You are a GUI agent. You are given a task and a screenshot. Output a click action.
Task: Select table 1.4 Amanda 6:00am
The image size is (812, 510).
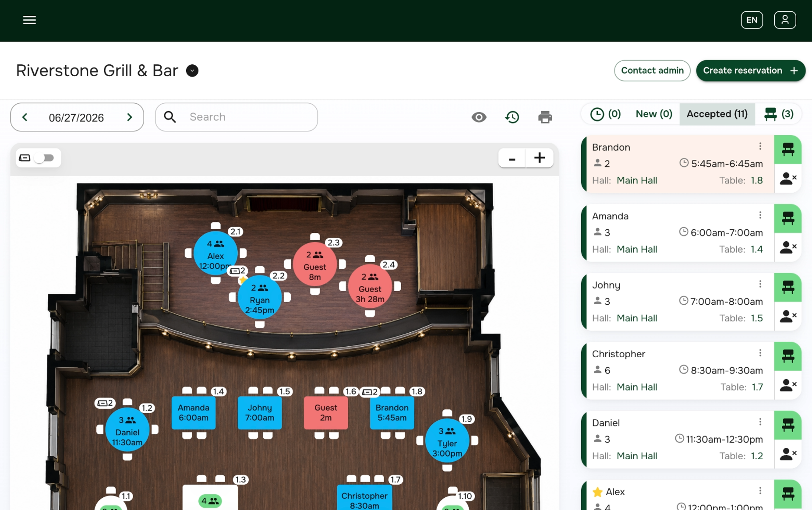[194, 413]
